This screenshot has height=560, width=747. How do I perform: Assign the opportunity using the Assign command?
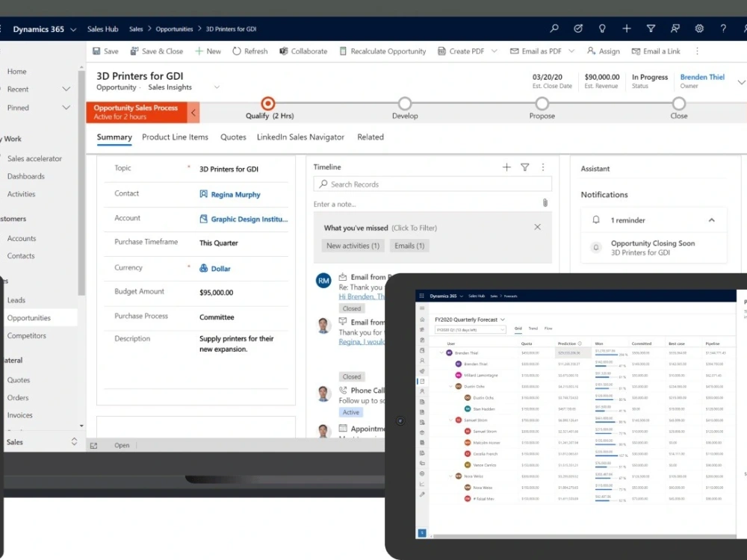coord(604,51)
